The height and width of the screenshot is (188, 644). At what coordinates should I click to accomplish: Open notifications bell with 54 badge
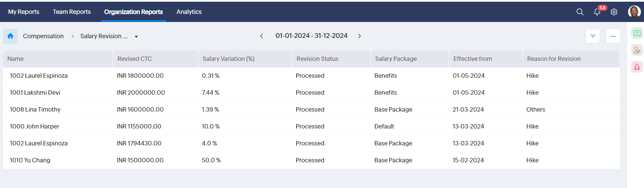[x=597, y=12]
